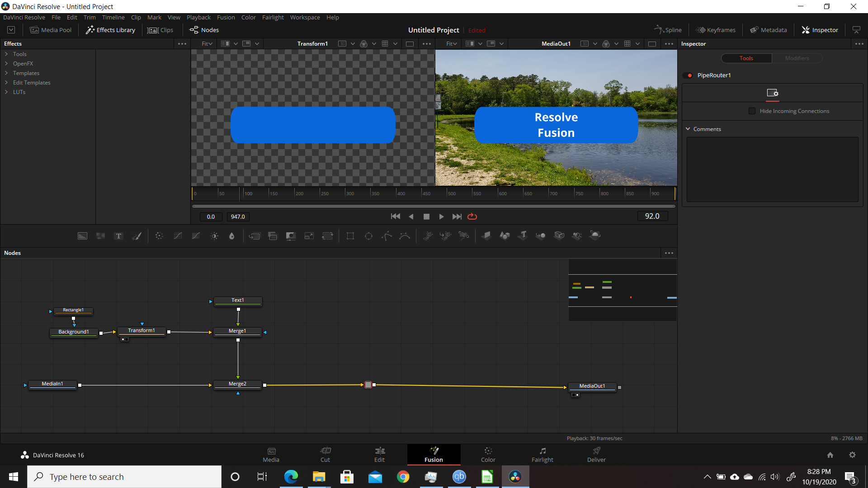Add a Merge tool from toolbar
This screenshot has width=868, height=488.
click(255, 236)
